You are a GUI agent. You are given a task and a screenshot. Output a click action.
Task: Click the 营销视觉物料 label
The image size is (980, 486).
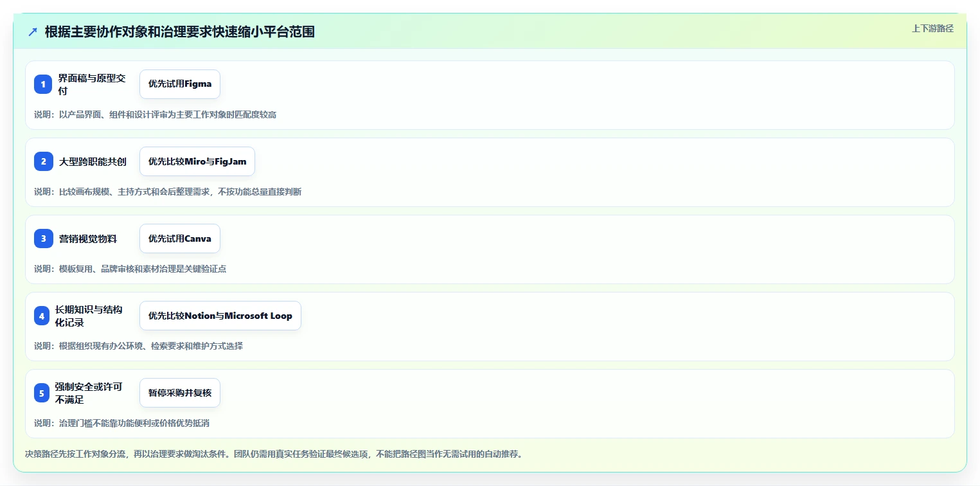point(88,239)
